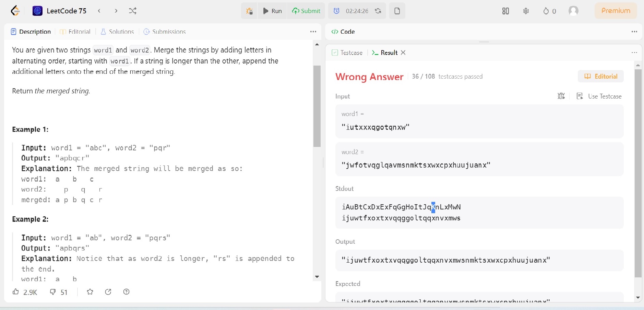Viewport: 644px width, 310px height.
Task: Click the first Stdout line
Action: [x=401, y=207]
